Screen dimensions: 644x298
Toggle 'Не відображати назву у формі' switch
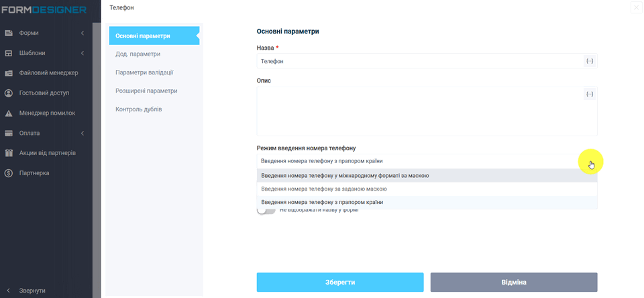pyautogui.click(x=266, y=211)
